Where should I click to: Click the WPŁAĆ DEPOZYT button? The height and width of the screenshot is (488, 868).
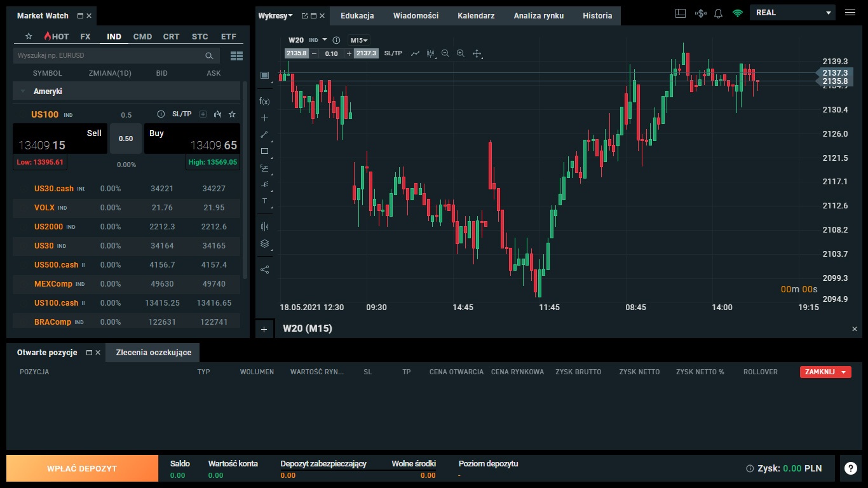tap(82, 468)
